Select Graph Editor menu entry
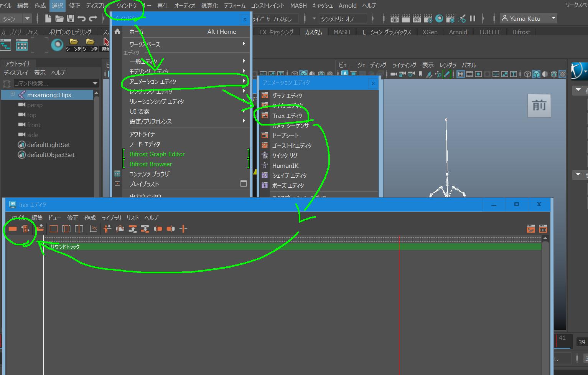The image size is (588, 375). tap(288, 96)
